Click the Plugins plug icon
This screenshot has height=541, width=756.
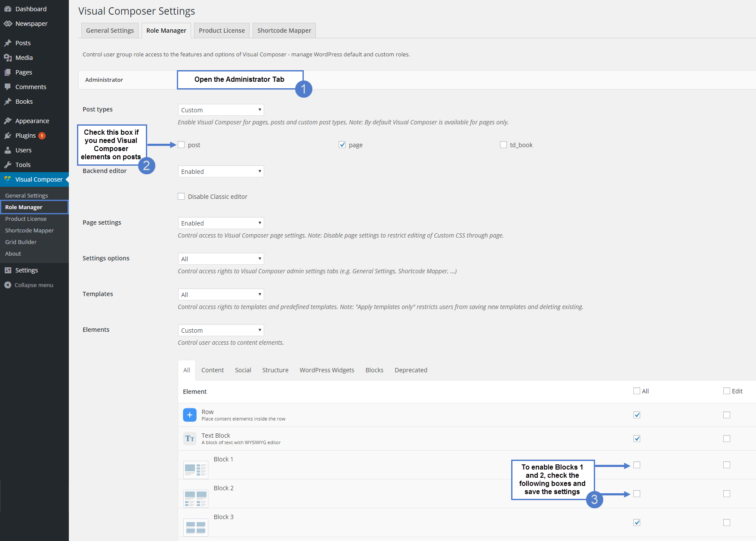click(8, 136)
